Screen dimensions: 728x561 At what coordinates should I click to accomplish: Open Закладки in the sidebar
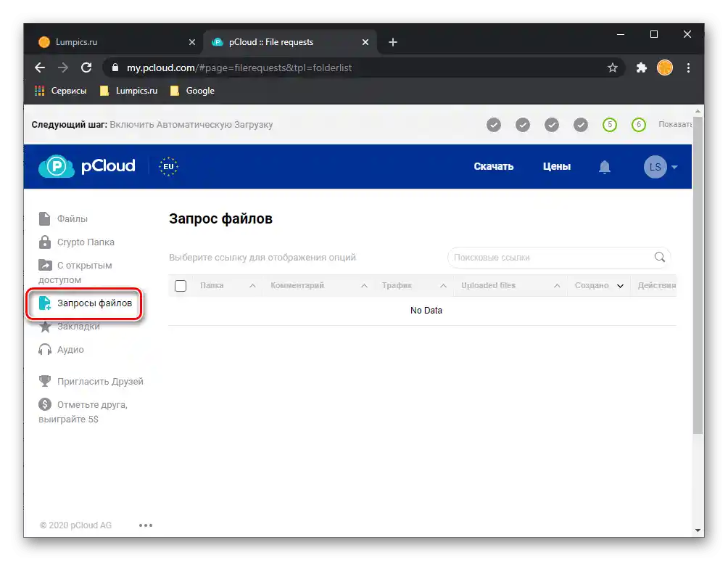[x=69, y=327]
